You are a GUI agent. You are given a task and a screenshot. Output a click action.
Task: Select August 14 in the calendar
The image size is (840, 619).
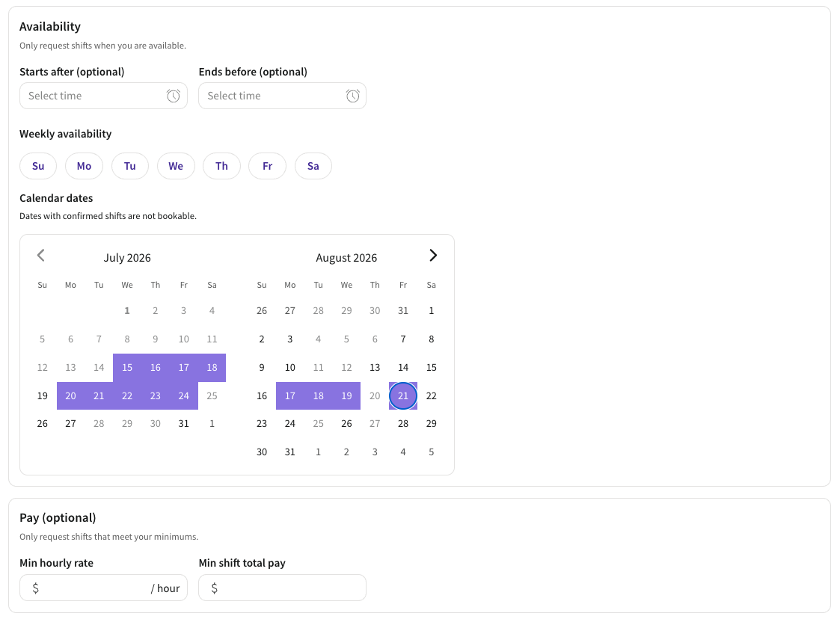403,367
